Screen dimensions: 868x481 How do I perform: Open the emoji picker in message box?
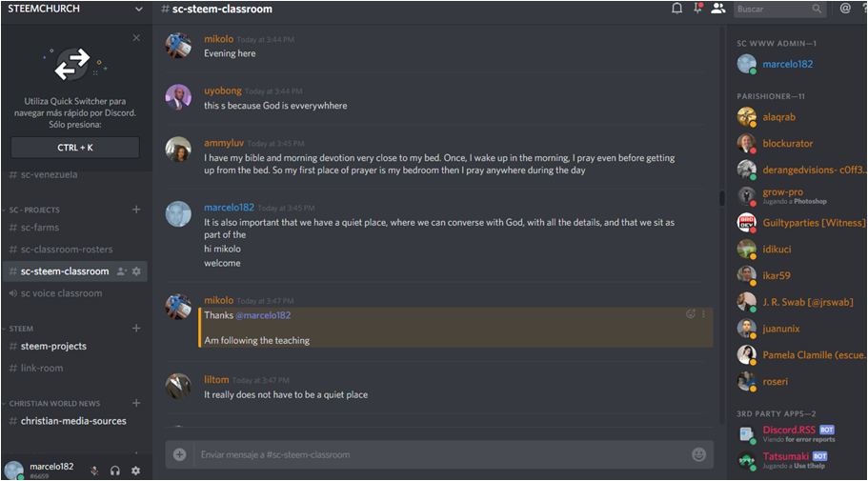[698, 454]
